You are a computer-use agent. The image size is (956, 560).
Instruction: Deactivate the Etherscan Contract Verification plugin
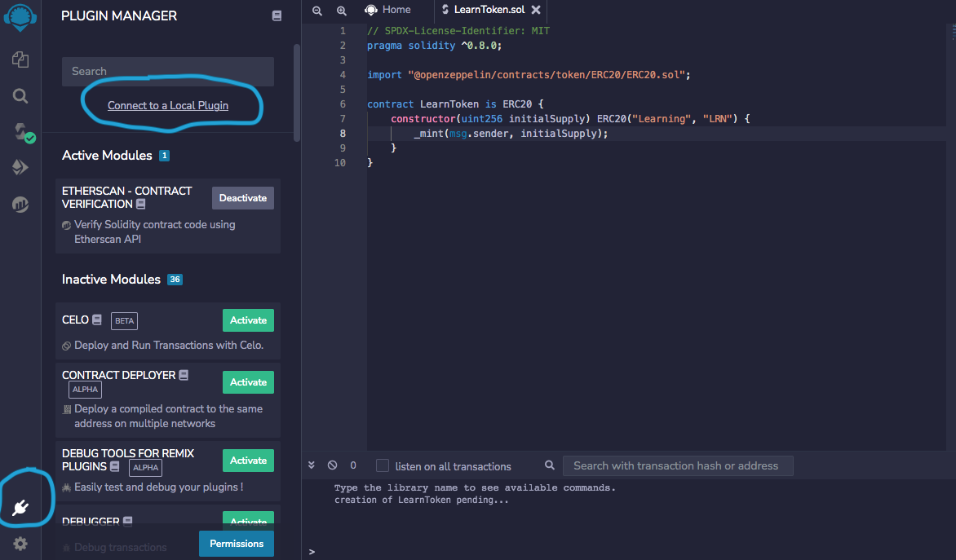[x=242, y=198]
